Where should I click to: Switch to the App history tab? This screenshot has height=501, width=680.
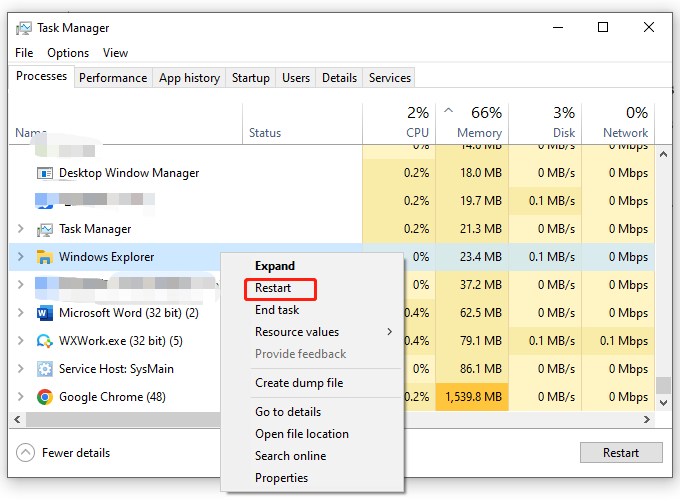(189, 78)
